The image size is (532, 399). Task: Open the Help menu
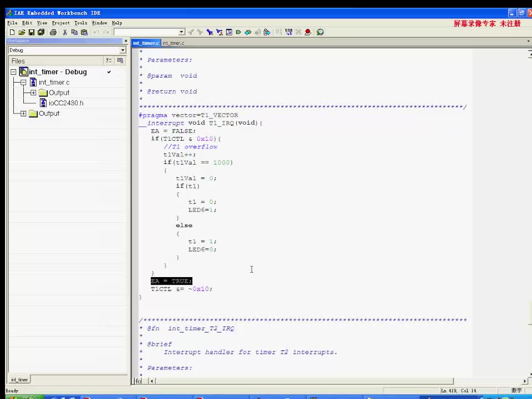click(x=117, y=23)
